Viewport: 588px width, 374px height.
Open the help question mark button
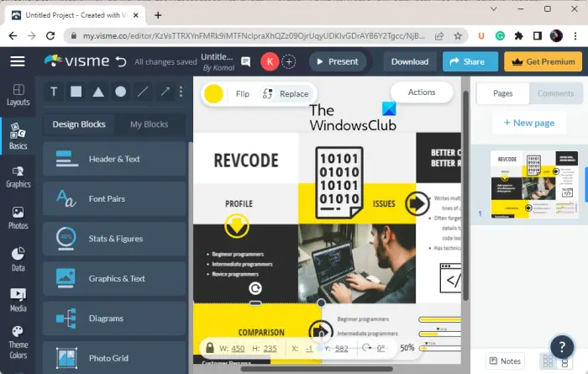(x=562, y=347)
